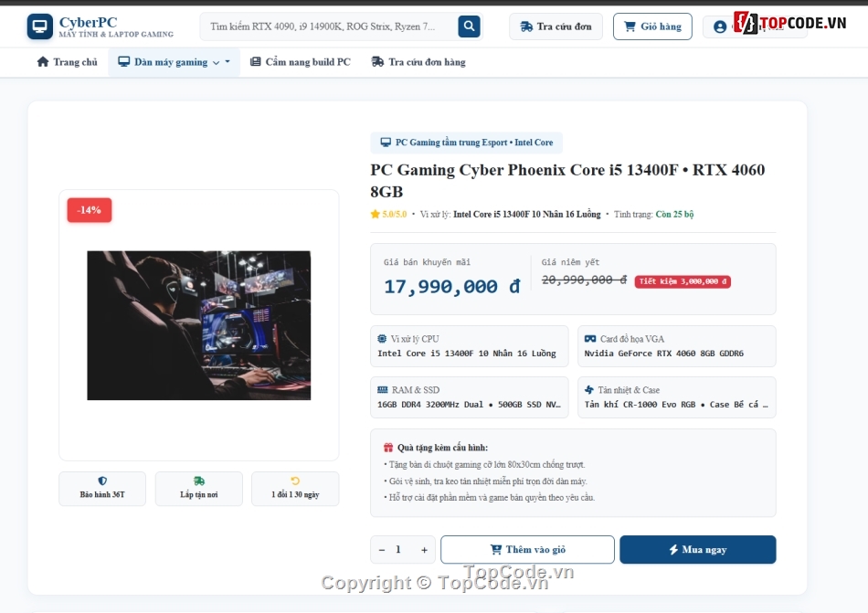Click the quantity value field showing 1
868x613 pixels.
pyautogui.click(x=398, y=549)
